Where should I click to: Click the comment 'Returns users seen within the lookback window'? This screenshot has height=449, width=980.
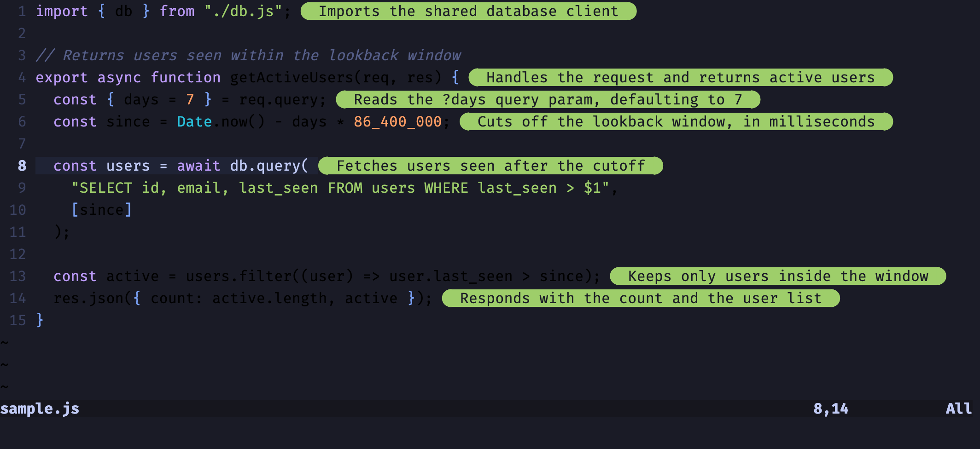coord(249,55)
